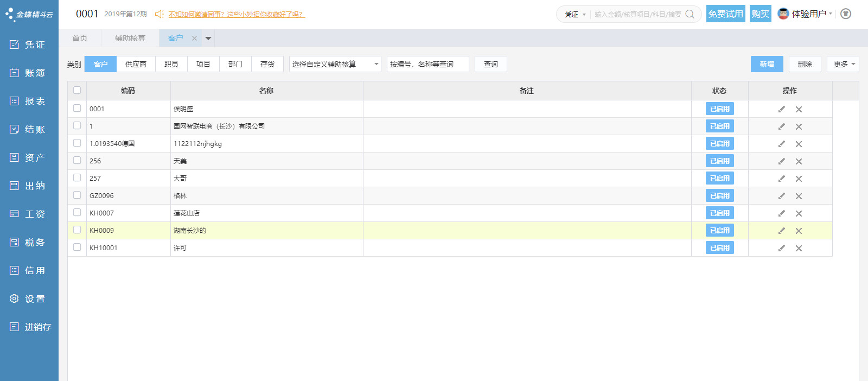The width and height of the screenshot is (868, 381).
Task: Edit customer KH10001 许可 with pencil icon
Action: pyautogui.click(x=782, y=248)
